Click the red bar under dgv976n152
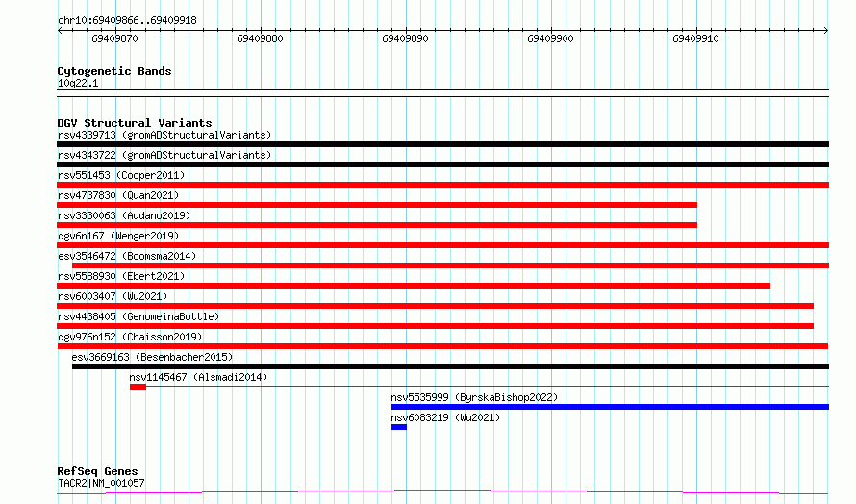Screen dimensions: 856x504 [442, 346]
